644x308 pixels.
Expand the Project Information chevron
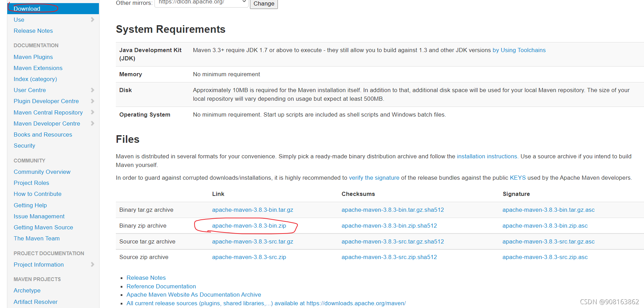[x=92, y=264]
